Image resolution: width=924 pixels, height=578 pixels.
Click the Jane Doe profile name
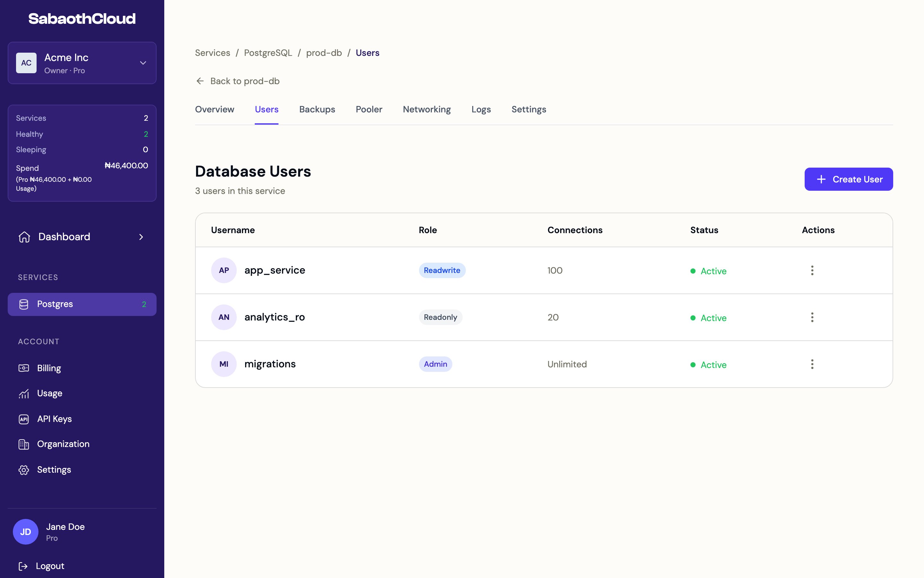click(x=65, y=527)
